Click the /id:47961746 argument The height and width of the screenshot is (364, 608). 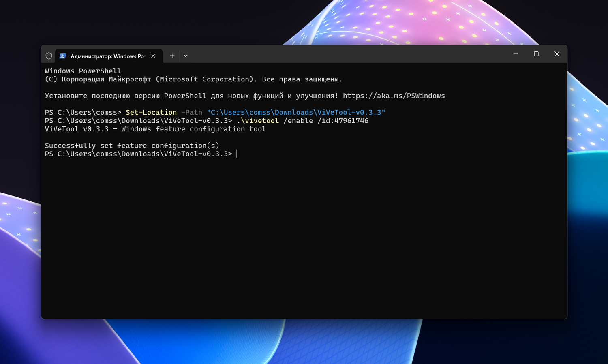pyautogui.click(x=343, y=121)
